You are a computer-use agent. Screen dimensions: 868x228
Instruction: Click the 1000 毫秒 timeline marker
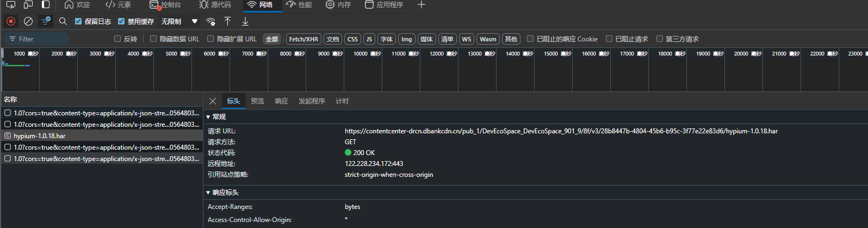[x=26, y=54]
